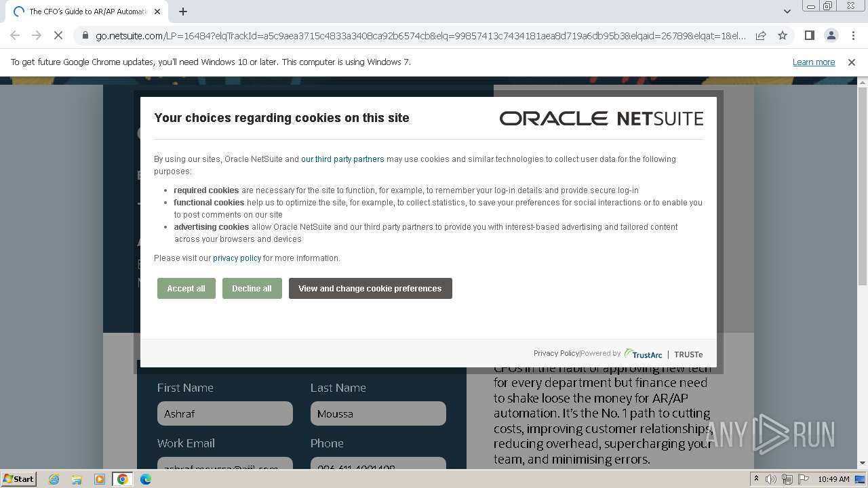
Task: Open privacy policy link in cookie text
Action: pos(237,258)
